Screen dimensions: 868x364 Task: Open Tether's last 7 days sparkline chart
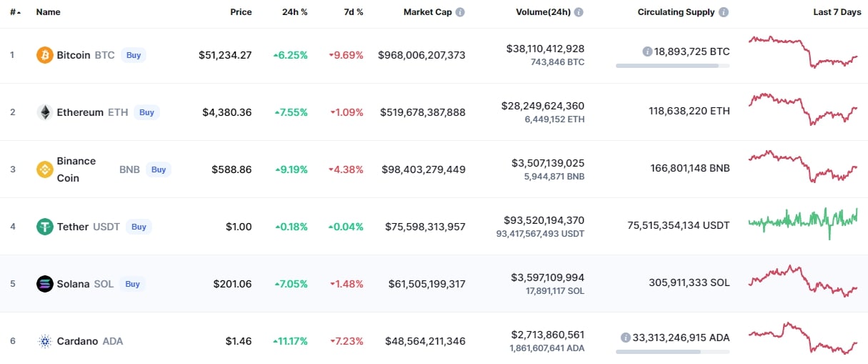click(x=803, y=223)
